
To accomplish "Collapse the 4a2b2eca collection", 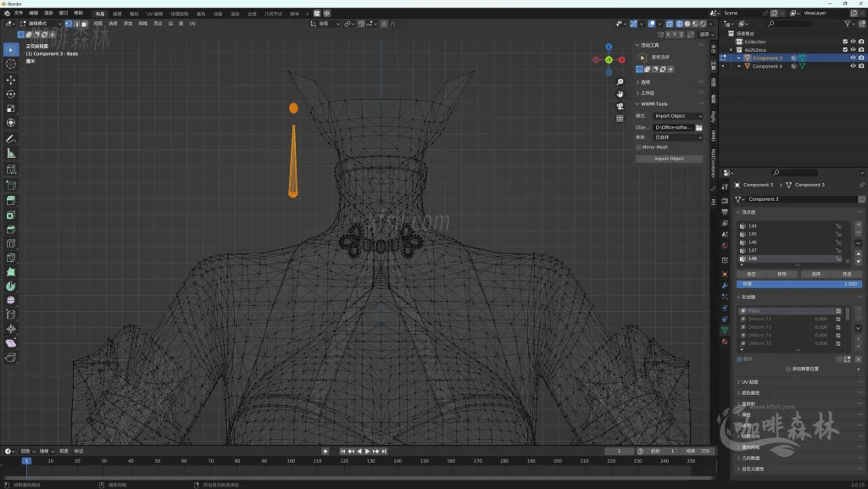I will click(732, 50).
